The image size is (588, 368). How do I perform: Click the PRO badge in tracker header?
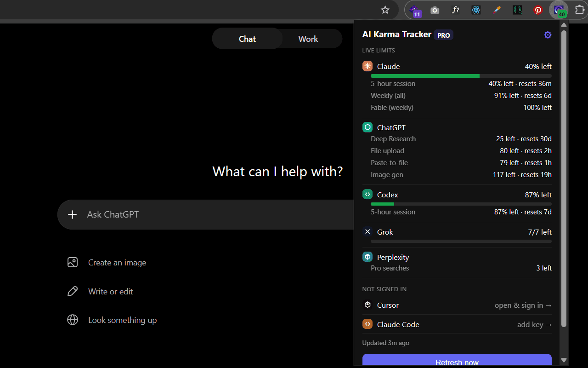pyautogui.click(x=444, y=35)
